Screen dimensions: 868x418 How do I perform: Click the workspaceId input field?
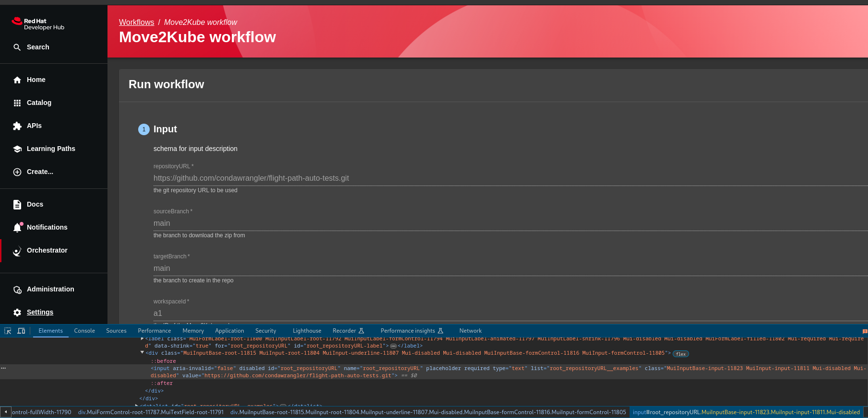click(x=511, y=313)
